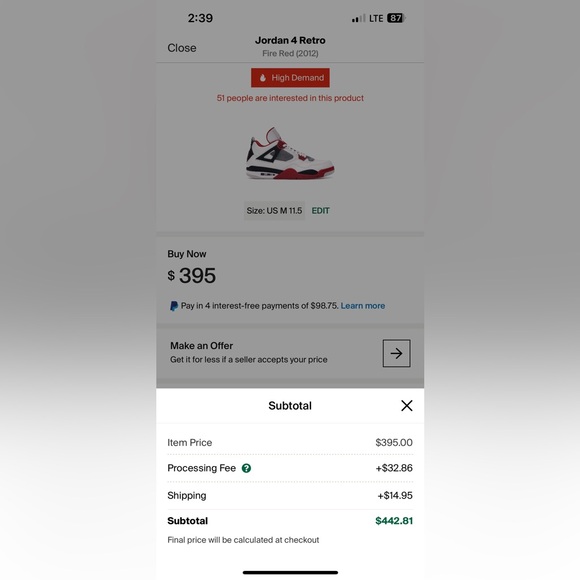
Task: Tap the PayPal logo icon
Action: (174, 306)
